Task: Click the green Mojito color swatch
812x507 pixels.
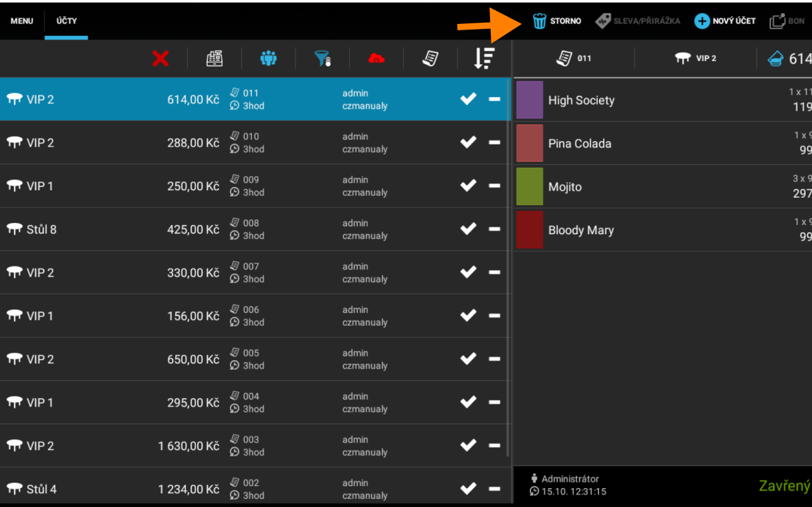Action: click(x=529, y=186)
